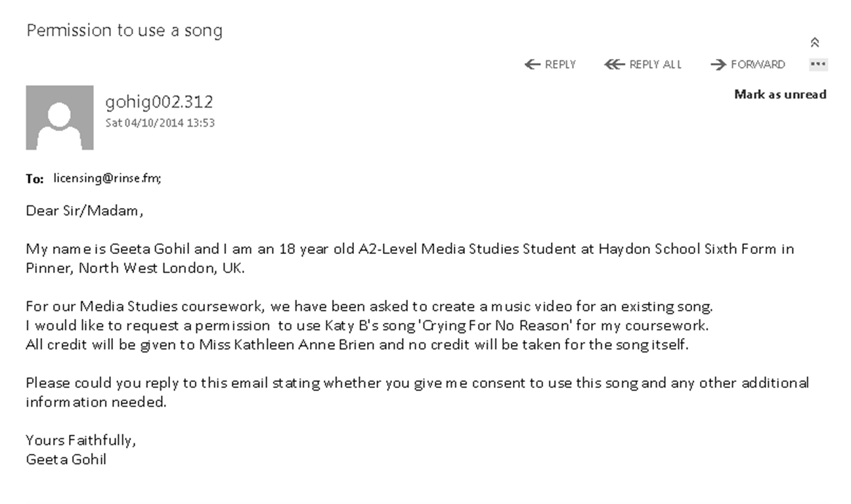Click the timestamp Sat 04/10/2014 13:53
This screenshot has width=851, height=504.
pos(162,123)
